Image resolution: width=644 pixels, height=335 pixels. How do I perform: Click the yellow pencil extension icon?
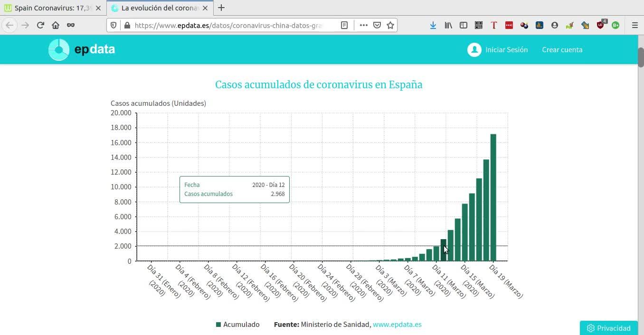tap(585, 25)
